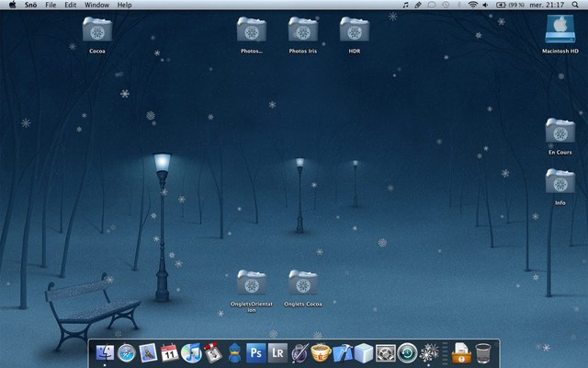Click the Bluetooth status icon
The width and height of the screenshot is (588, 368).
(459, 5)
